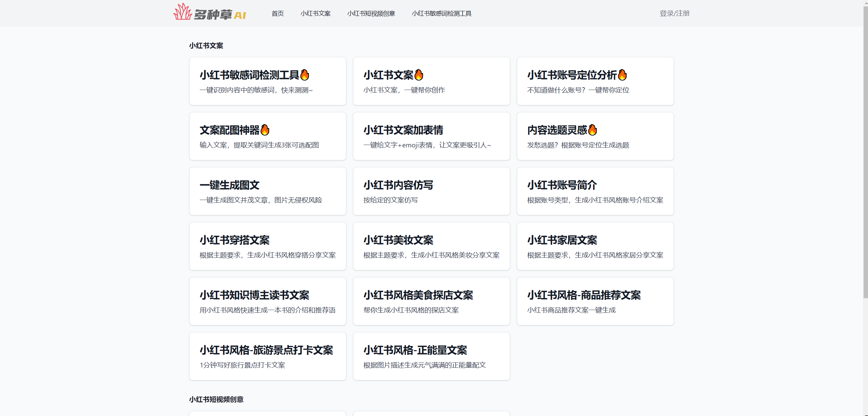Open 文案配图神器 card title
The height and width of the screenshot is (416, 868).
tap(229, 130)
